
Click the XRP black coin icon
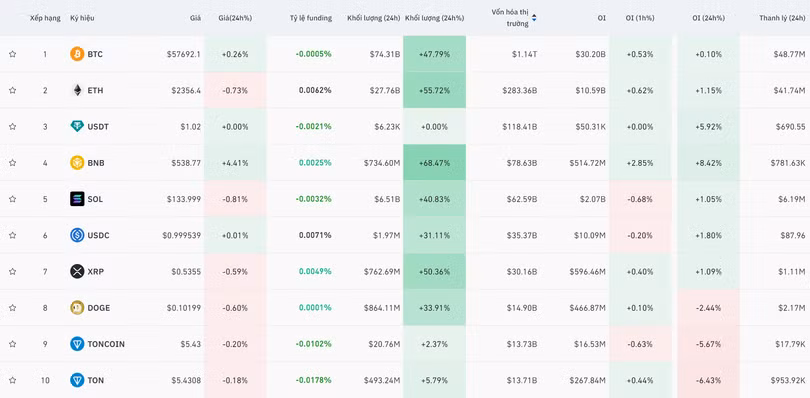tap(77, 271)
